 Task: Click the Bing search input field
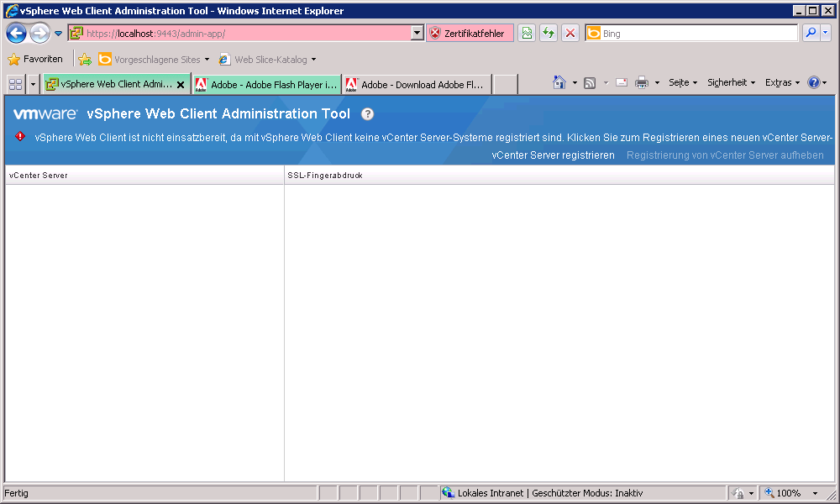pyautogui.click(x=697, y=34)
